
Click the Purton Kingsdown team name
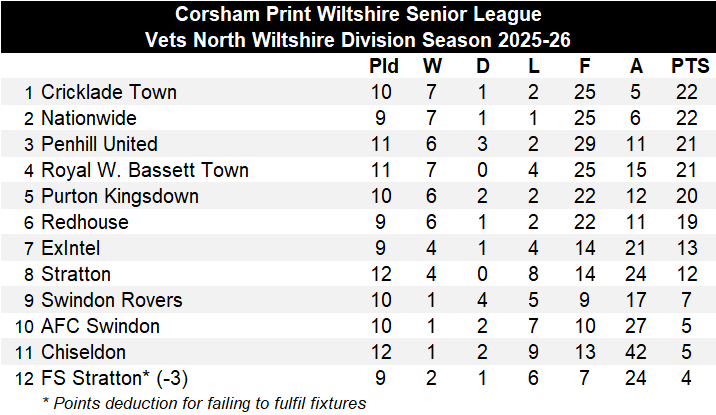coord(119,197)
